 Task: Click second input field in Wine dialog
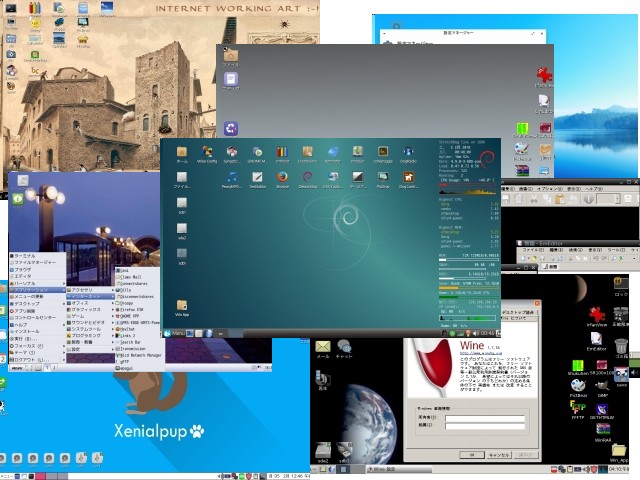point(484,426)
